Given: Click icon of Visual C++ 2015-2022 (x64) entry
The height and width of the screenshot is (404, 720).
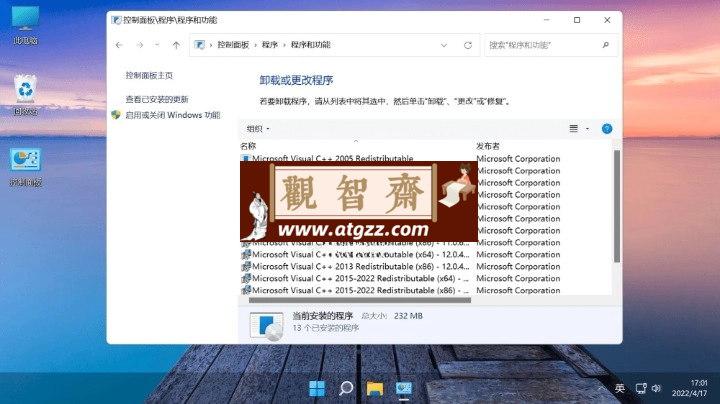Looking at the screenshot, I should point(246,278).
